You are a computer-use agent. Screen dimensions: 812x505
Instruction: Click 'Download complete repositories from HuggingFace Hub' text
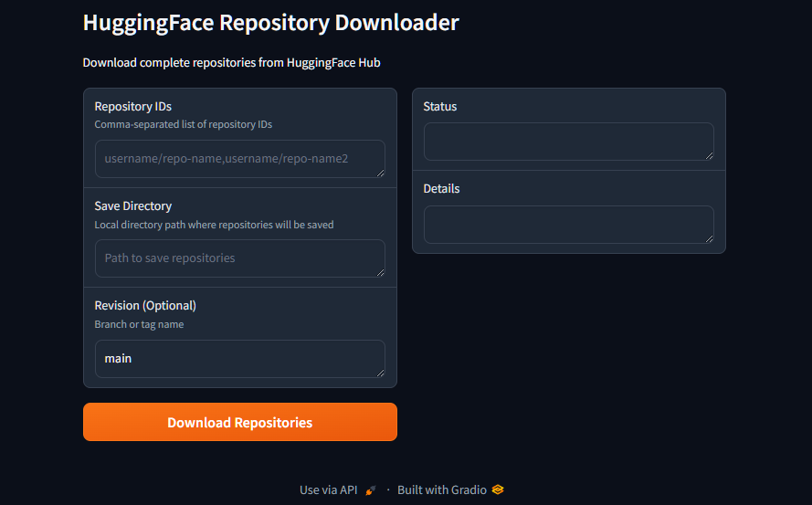click(x=231, y=63)
